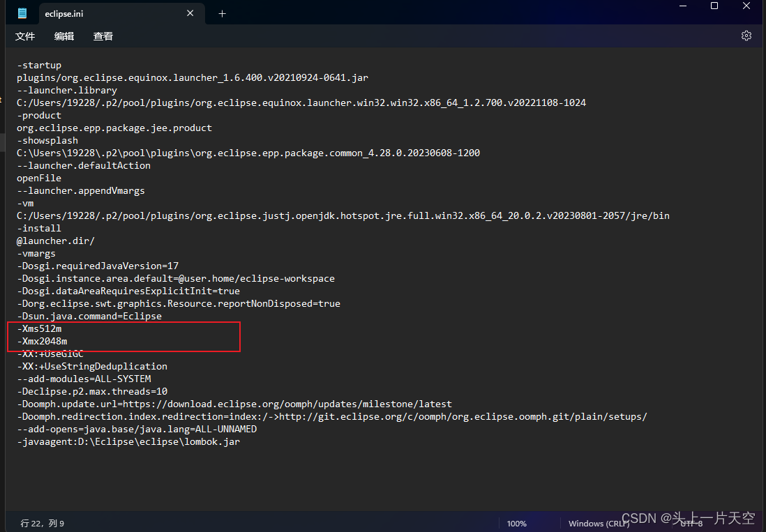Click the reportNonDisposed=true line
This screenshot has width=766, height=532.
pos(179,303)
